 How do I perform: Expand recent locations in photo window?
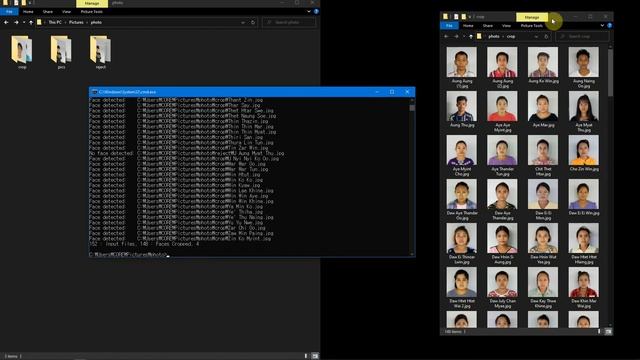[x=24, y=22]
